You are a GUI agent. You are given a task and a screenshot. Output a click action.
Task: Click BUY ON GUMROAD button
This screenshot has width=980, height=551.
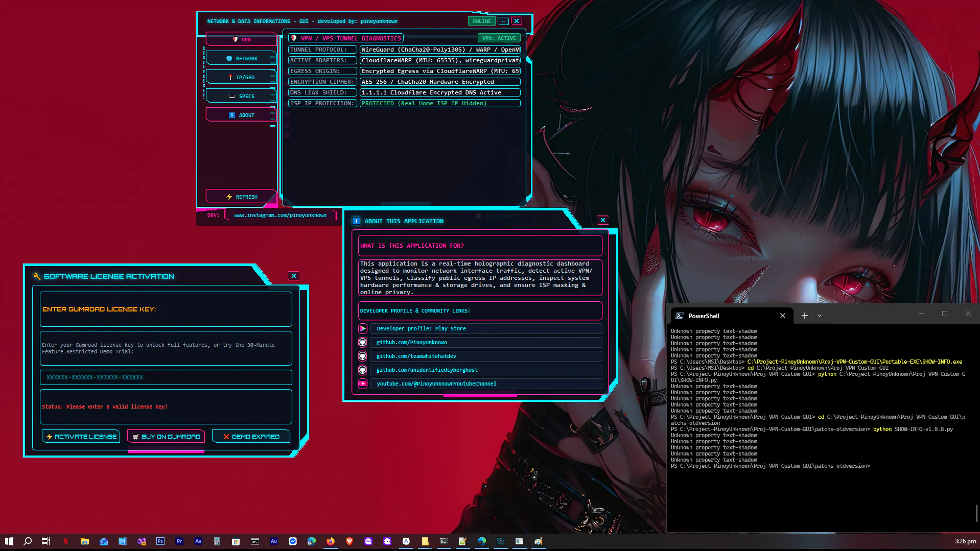click(166, 437)
